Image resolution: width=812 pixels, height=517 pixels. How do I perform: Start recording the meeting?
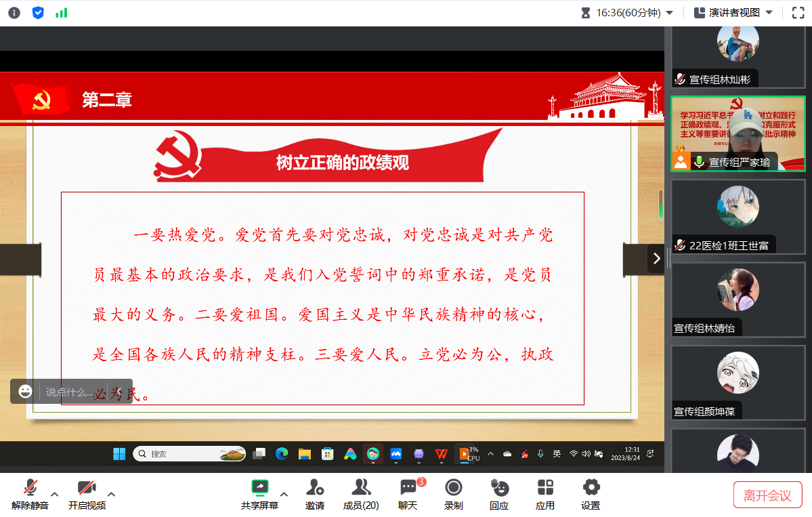(453, 494)
